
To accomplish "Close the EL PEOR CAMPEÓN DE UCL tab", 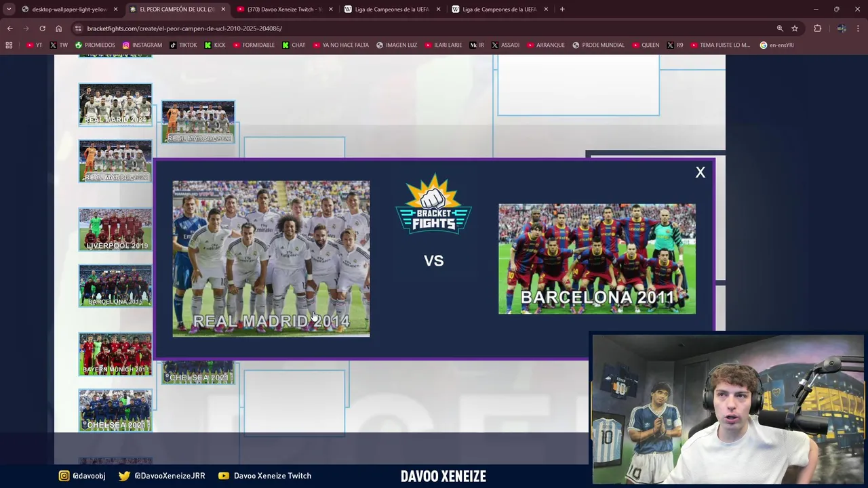I will point(223,9).
